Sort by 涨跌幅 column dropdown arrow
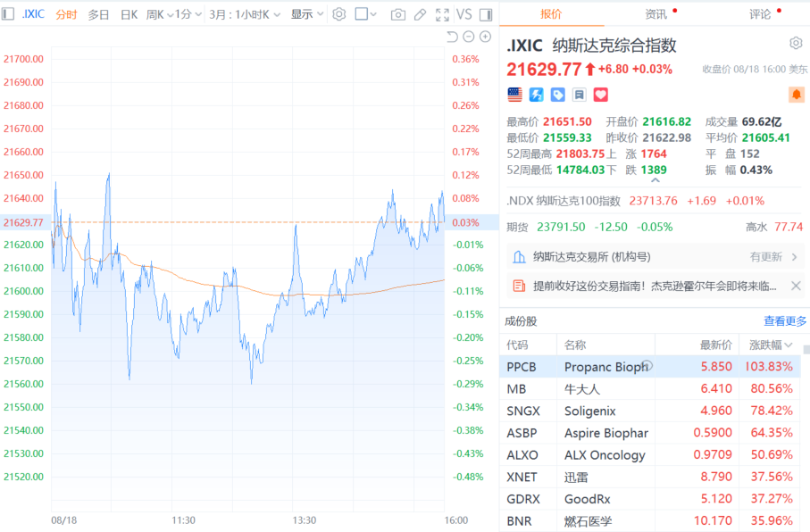810x532 pixels. point(789,345)
